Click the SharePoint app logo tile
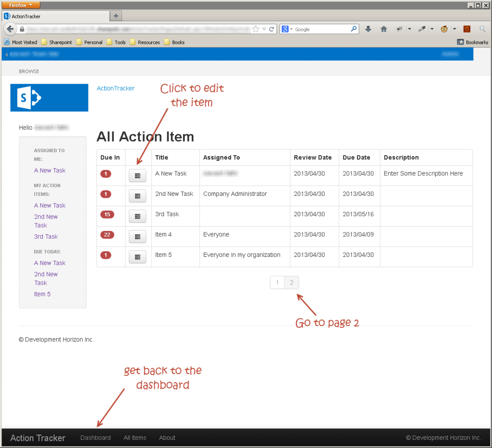The image size is (492, 448). click(49, 97)
